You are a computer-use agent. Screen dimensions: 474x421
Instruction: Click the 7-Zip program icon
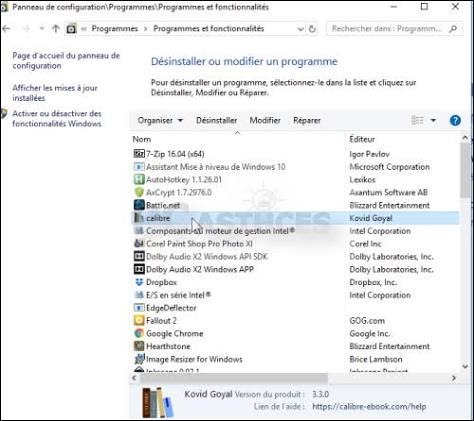pos(139,154)
